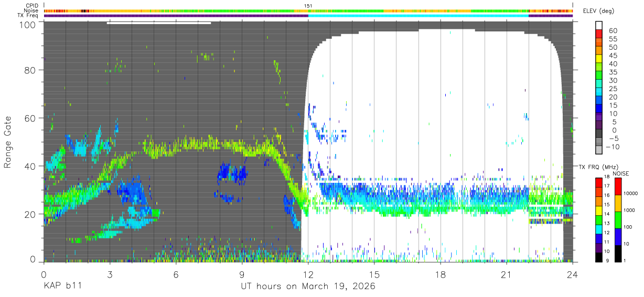Click the cyan section of TX Freq strip

418,16
